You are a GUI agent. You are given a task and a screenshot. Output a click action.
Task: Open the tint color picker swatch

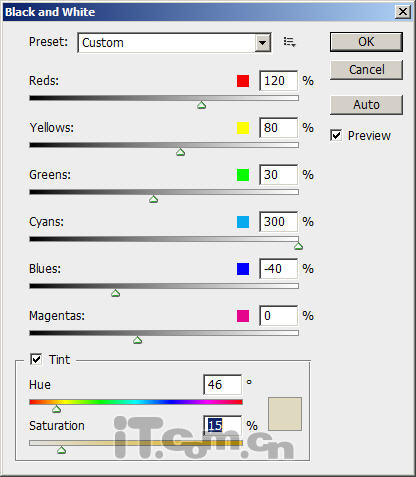(285, 414)
